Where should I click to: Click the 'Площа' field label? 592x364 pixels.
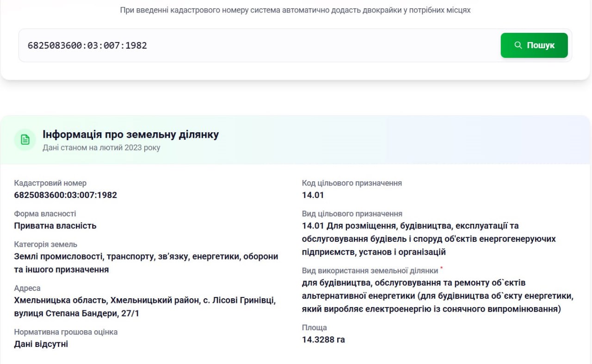[314, 328]
